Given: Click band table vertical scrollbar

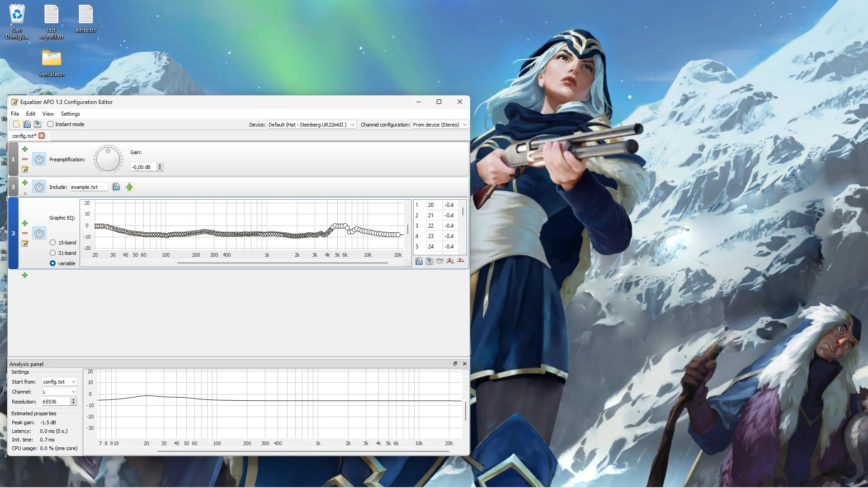Looking at the screenshot, I should [463, 211].
